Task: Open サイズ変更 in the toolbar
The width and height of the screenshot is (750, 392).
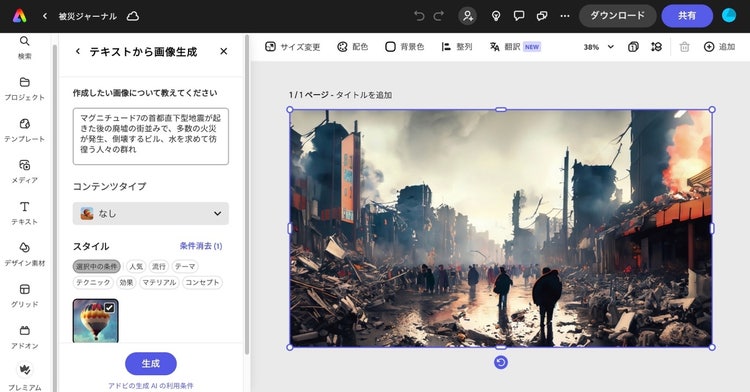Action: 292,47
